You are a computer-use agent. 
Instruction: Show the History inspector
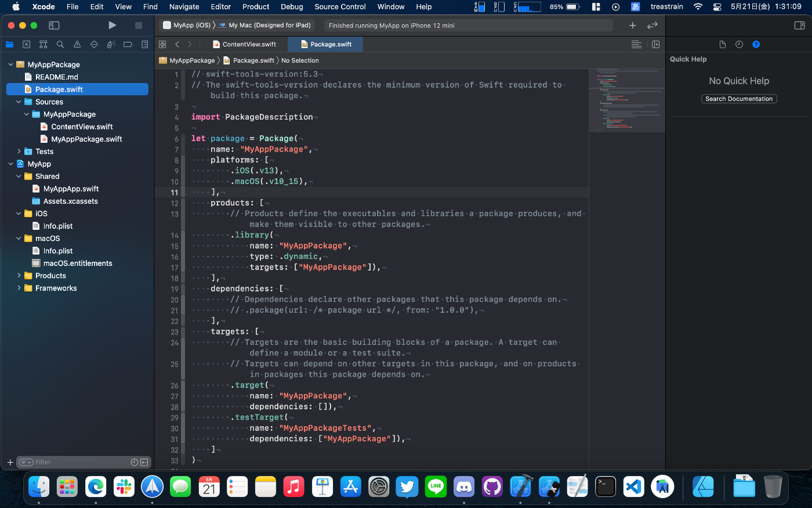[739, 44]
